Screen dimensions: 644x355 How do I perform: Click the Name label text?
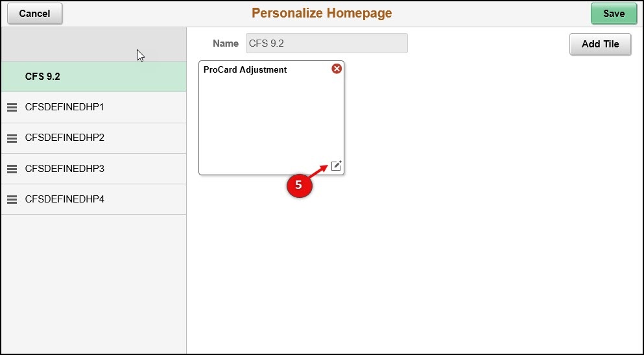(226, 43)
